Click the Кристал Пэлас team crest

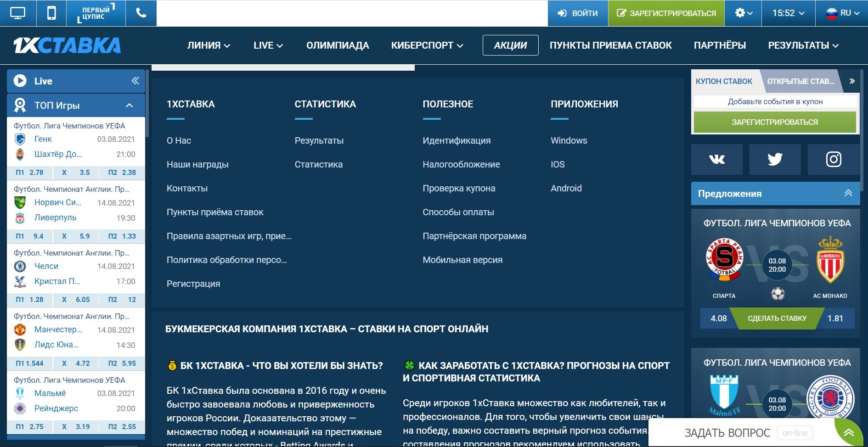20,281
